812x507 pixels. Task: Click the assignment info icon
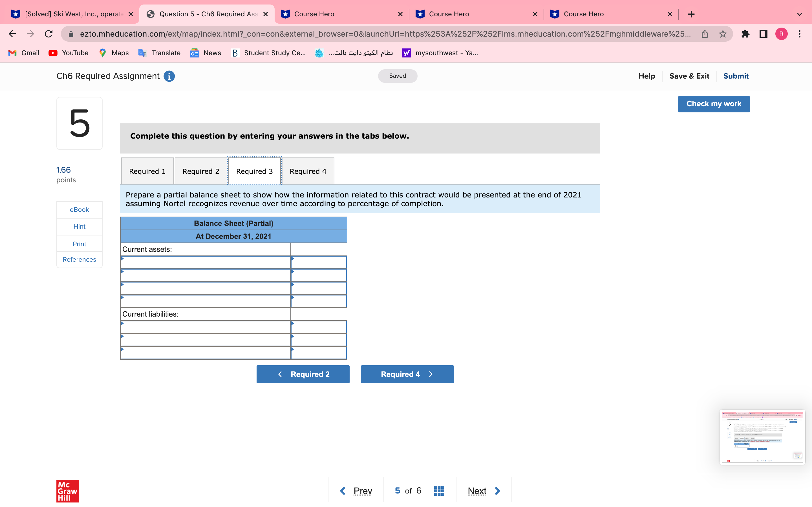(169, 76)
